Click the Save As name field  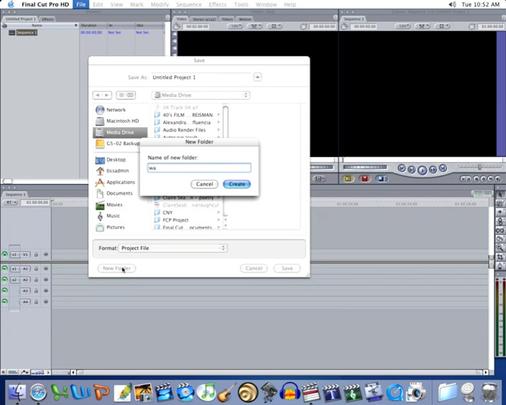[x=201, y=77]
